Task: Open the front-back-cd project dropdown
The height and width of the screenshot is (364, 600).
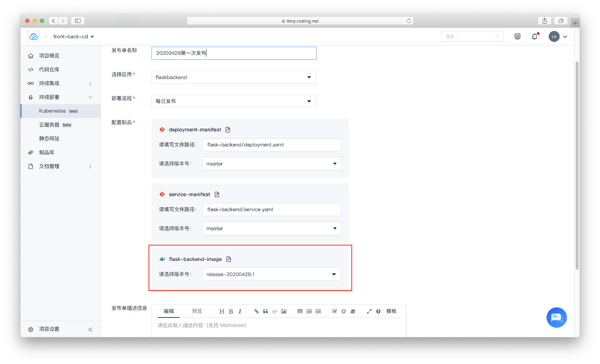Action: (x=74, y=36)
